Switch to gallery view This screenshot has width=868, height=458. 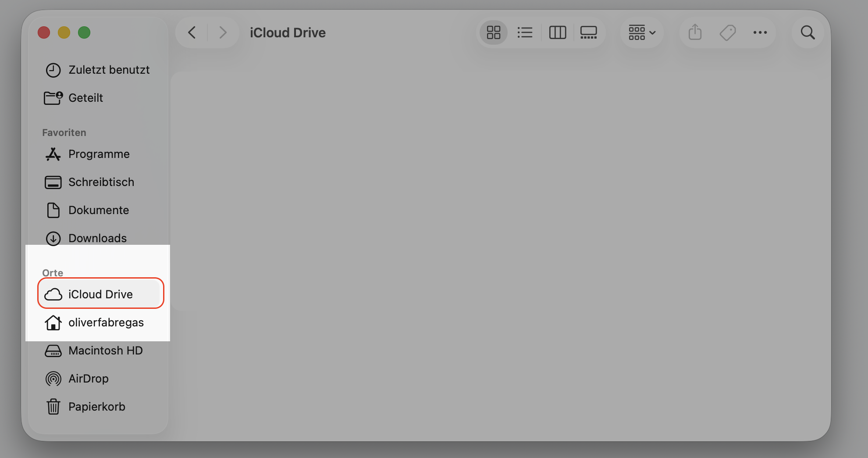tap(589, 32)
